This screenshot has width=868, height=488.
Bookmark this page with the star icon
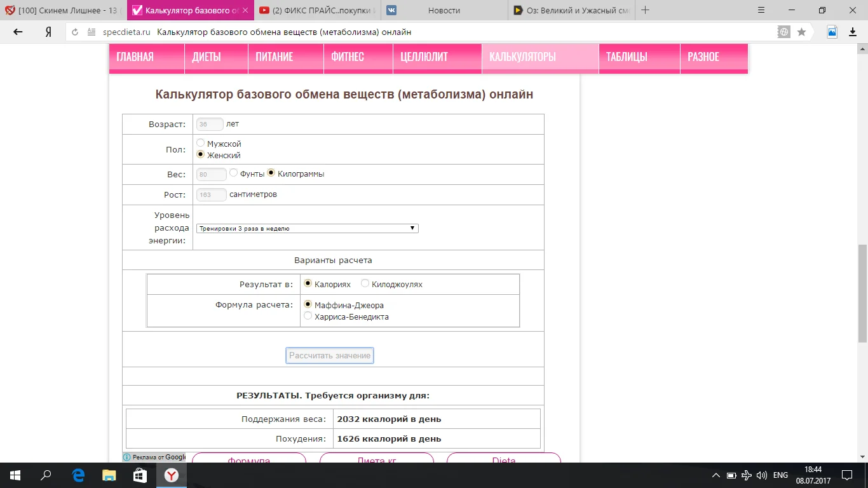802,32
